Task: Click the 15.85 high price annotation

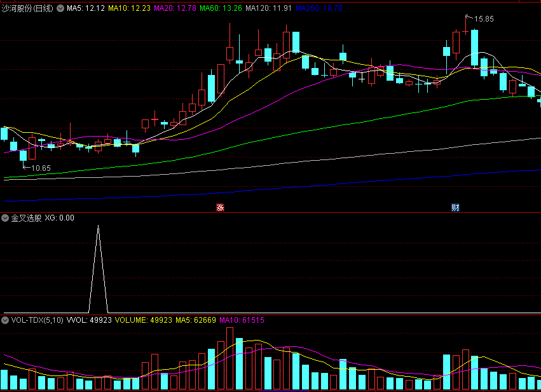Action: (484, 19)
